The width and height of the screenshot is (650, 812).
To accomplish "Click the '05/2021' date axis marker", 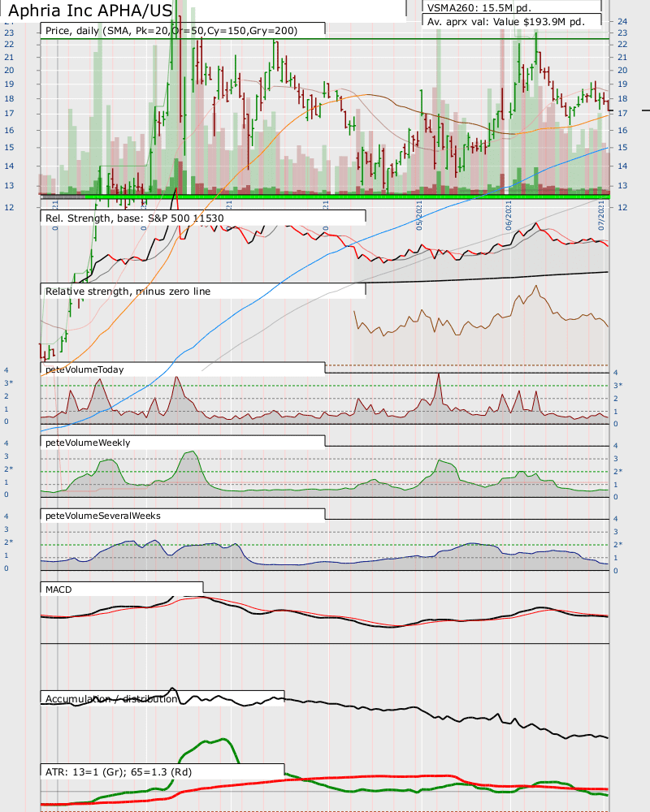I will point(419,215).
